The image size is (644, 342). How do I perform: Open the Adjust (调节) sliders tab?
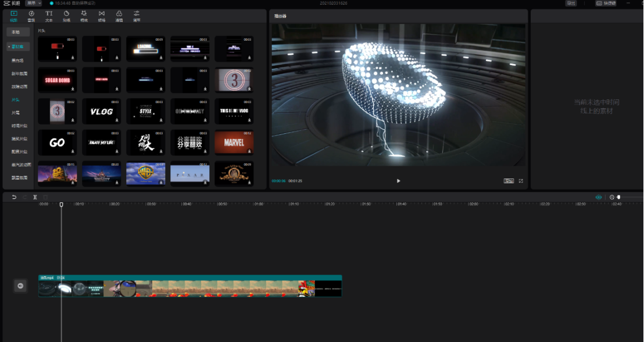tap(137, 15)
